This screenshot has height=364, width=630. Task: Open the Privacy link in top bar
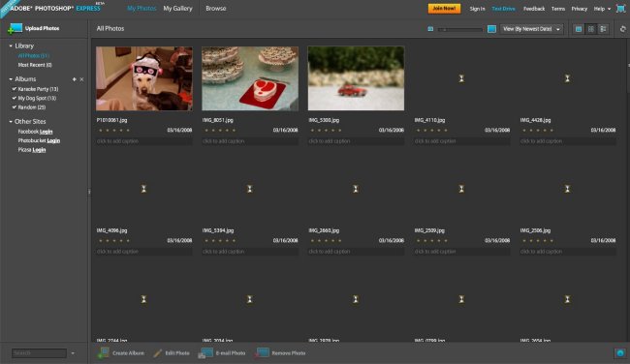580,9
